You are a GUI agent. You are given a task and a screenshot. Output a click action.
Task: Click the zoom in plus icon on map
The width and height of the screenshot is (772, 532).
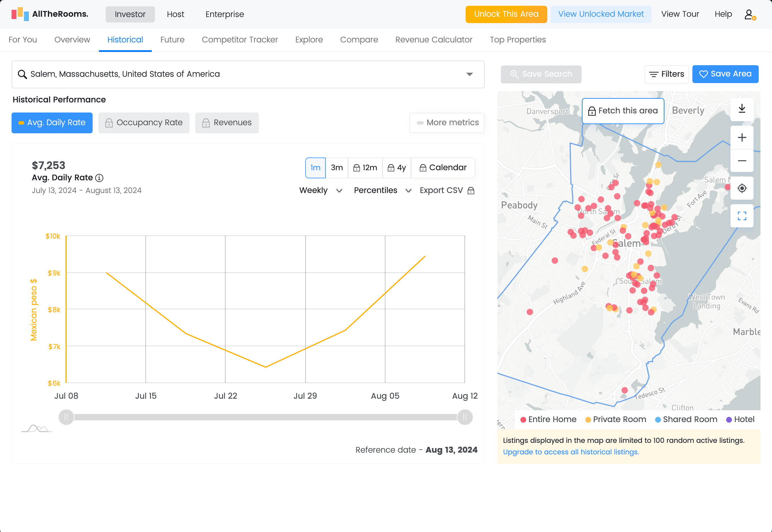click(742, 137)
